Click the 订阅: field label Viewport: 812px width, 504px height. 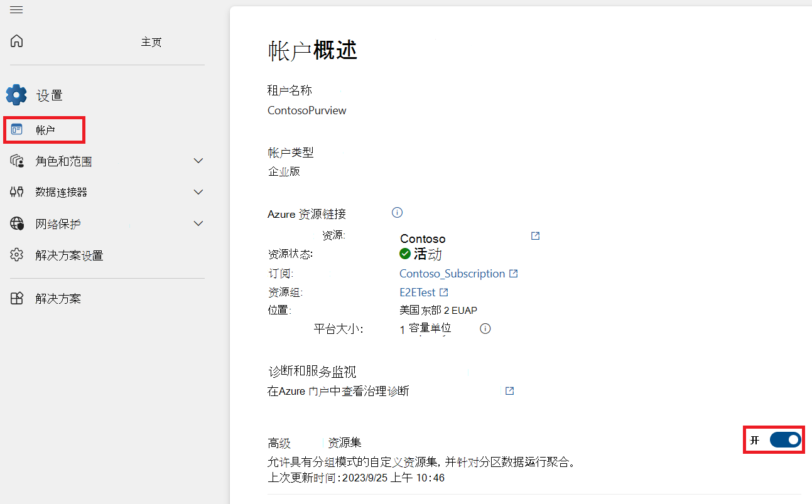(x=281, y=274)
